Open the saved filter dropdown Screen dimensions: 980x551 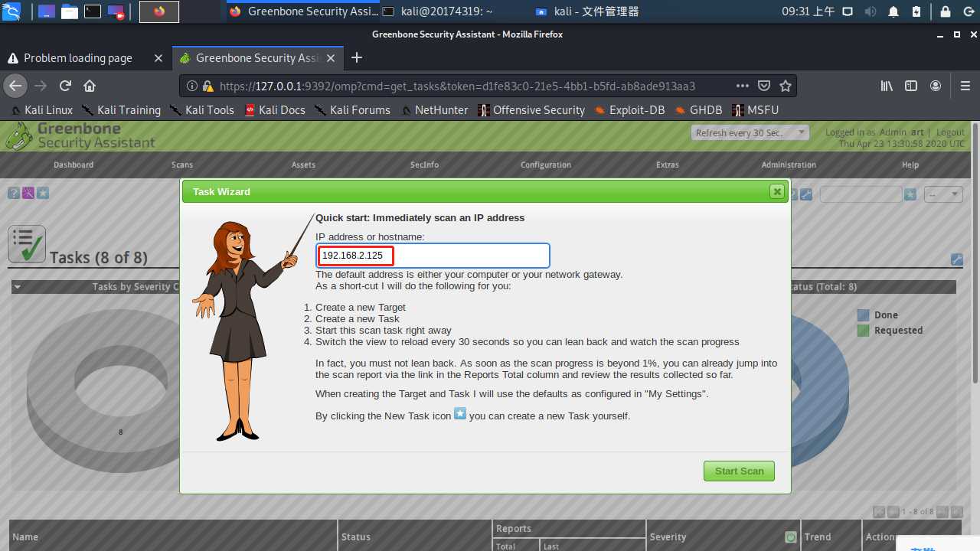click(943, 194)
